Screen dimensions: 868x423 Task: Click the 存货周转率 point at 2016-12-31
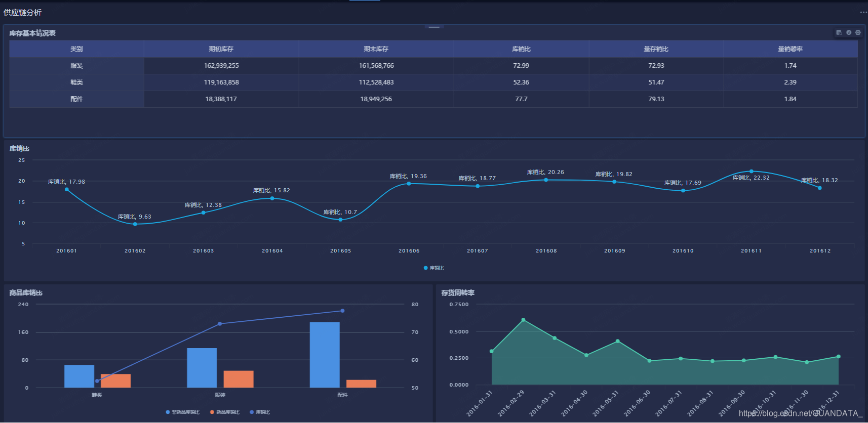click(839, 357)
